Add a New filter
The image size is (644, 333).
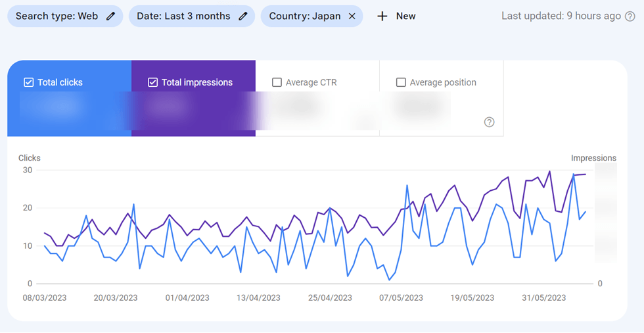[x=406, y=16]
